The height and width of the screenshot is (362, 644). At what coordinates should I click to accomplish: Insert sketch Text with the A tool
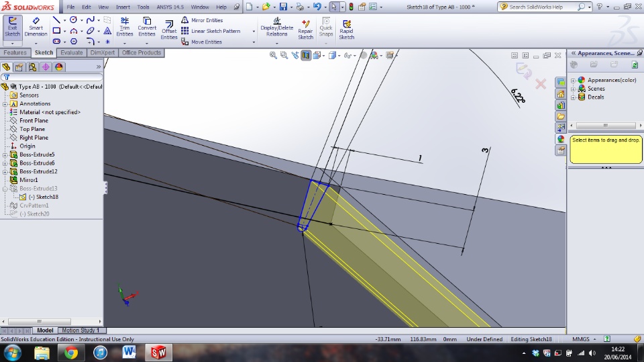click(x=107, y=31)
